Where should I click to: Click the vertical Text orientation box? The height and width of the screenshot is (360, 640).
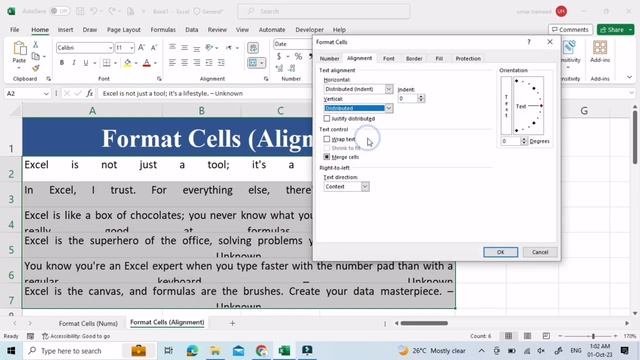[506, 106]
